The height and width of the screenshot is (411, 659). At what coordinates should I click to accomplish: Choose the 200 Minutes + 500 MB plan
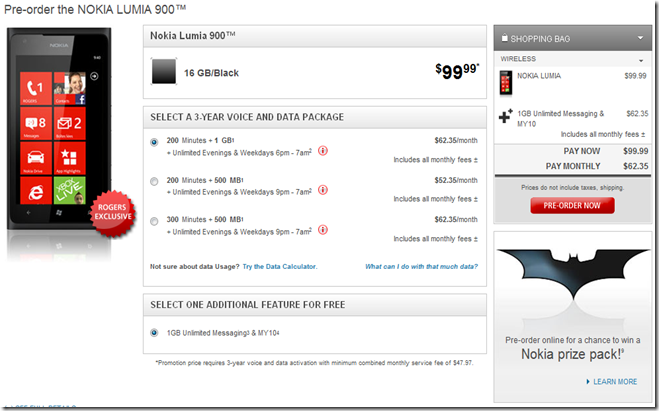(154, 181)
